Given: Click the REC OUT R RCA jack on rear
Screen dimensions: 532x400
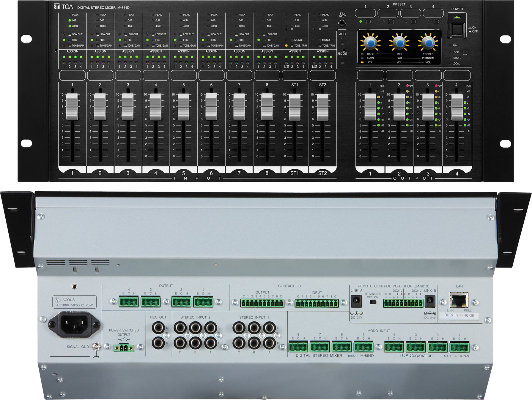Looking at the screenshot, I should pos(158,343).
